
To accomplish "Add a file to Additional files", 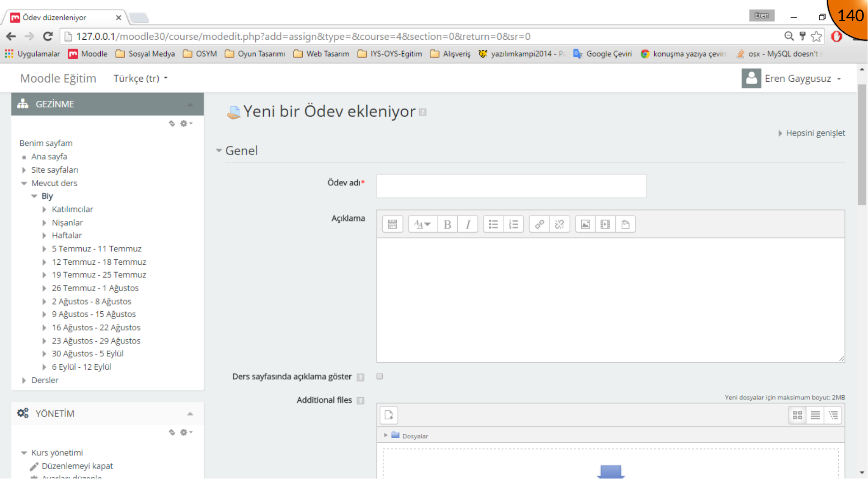I will coord(389,415).
